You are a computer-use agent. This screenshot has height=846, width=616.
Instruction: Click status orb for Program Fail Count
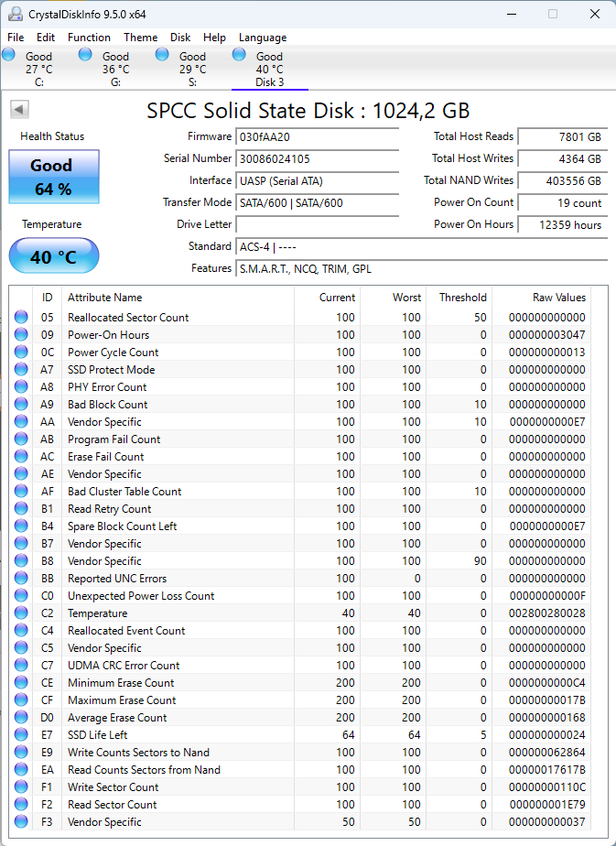coord(21,439)
